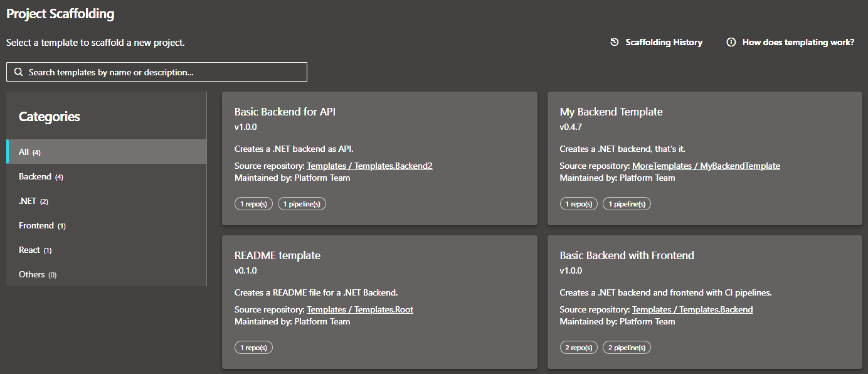The width and height of the screenshot is (868, 374).
Task: Click the 2 pipeline(s) badge
Action: tap(627, 348)
